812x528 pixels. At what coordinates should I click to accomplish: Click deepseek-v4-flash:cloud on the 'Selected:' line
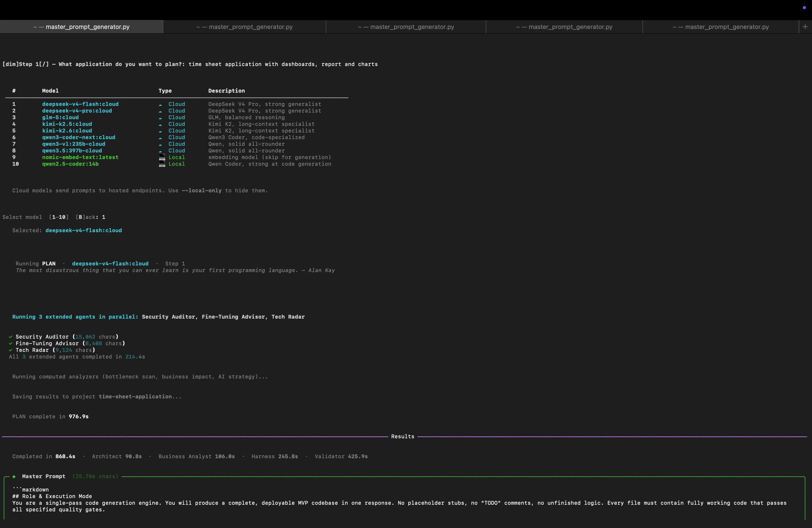tap(84, 231)
